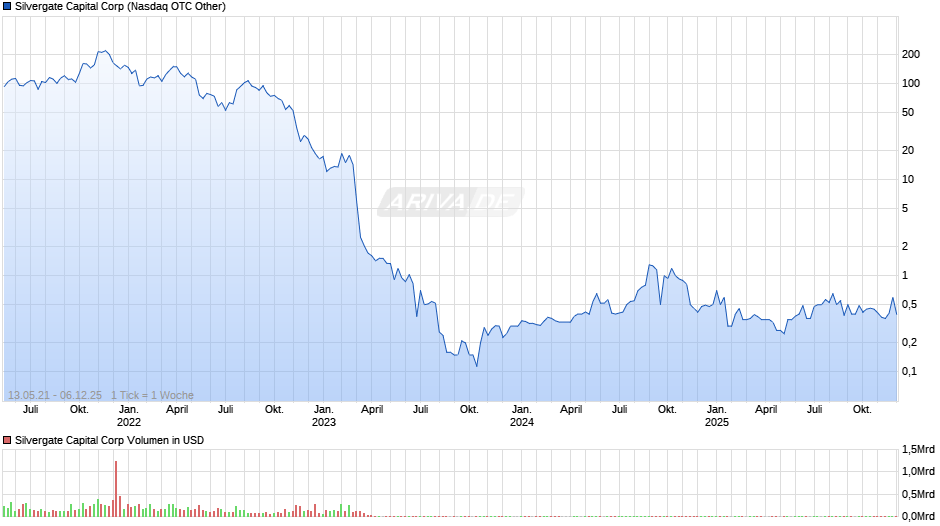Screen dimensions: 940x526
Task: Click the '1,5Mrd' volume axis label
Action: 918,450
